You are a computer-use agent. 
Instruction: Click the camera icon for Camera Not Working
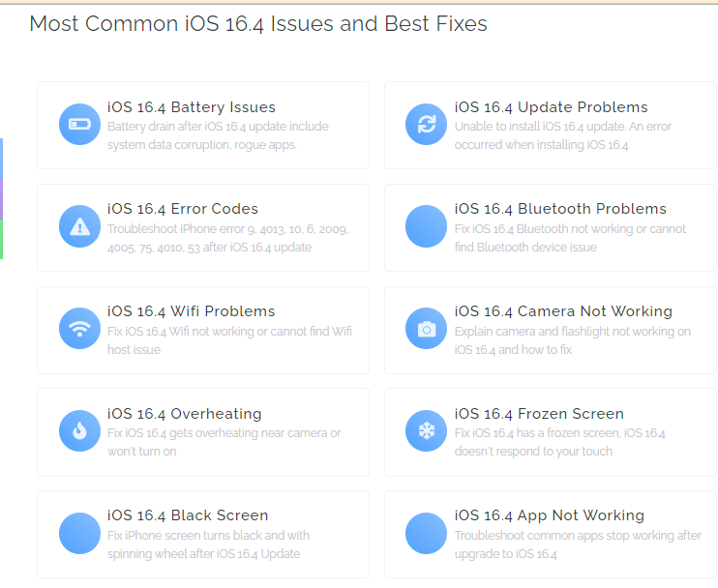click(x=427, y=329)
